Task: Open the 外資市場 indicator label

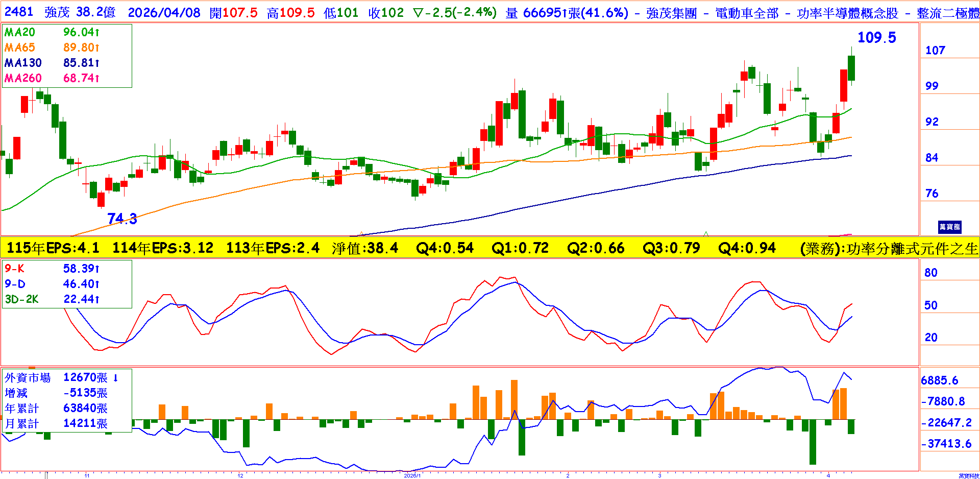Action: [x=28, y=378]
